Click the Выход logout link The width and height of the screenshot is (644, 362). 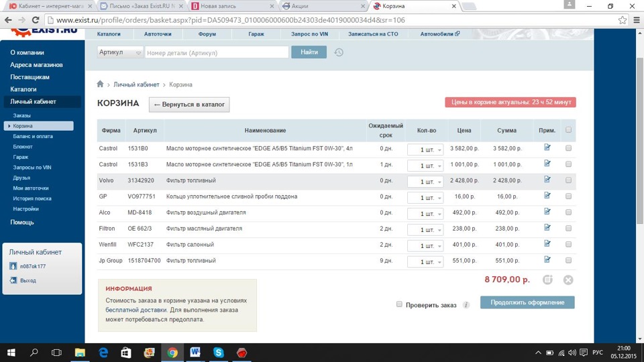28,280
